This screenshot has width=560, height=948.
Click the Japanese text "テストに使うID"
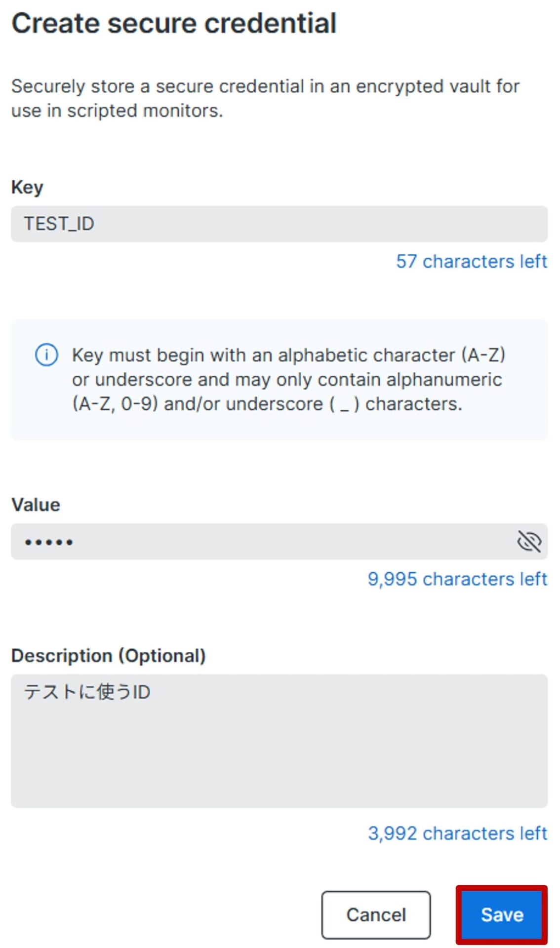87,692
